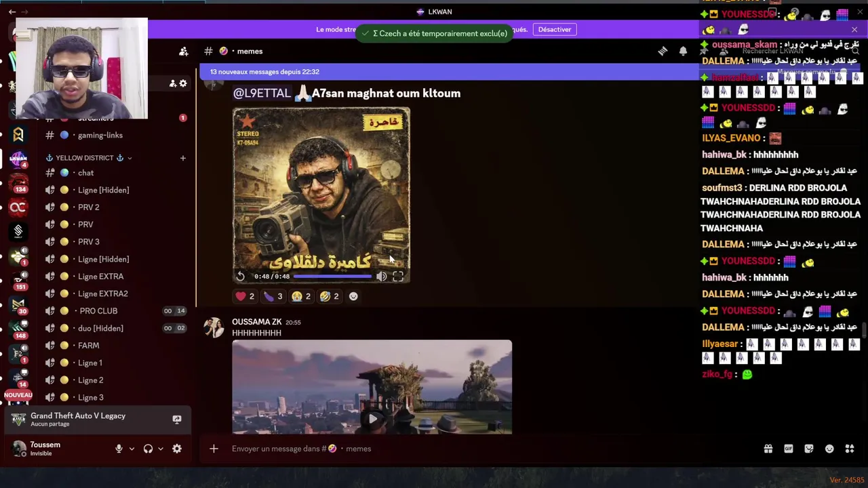Viewport: 868px width, 488px height.
Task: Go back with the top-left arrow
Action: [x=12, y=12]
